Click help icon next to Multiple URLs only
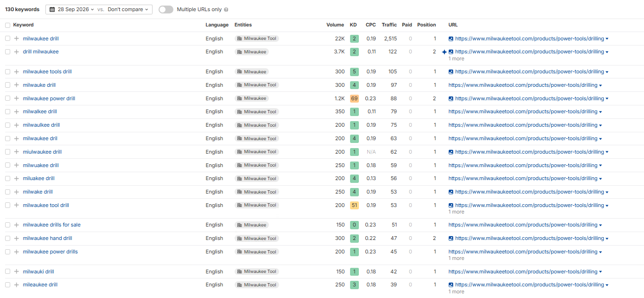This screenshot has width=644, height=298. coord(226,10)
